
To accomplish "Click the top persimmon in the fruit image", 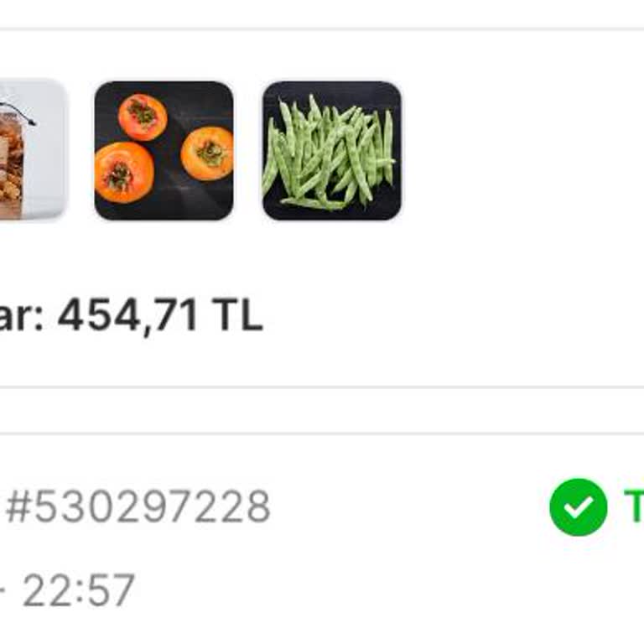I will point(143,117).
